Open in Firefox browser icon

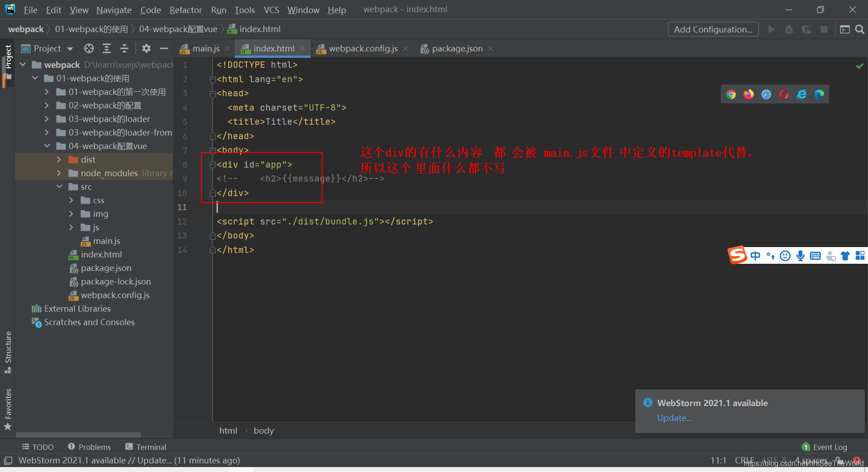(749, 94)
